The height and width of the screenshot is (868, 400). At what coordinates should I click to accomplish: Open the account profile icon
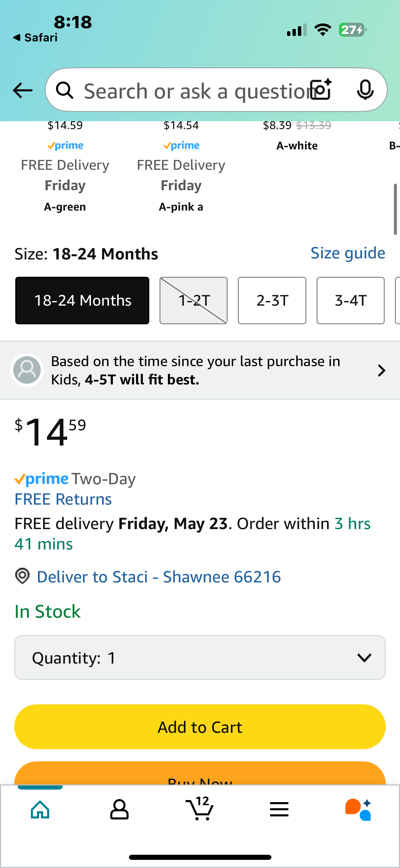(119, 810)
